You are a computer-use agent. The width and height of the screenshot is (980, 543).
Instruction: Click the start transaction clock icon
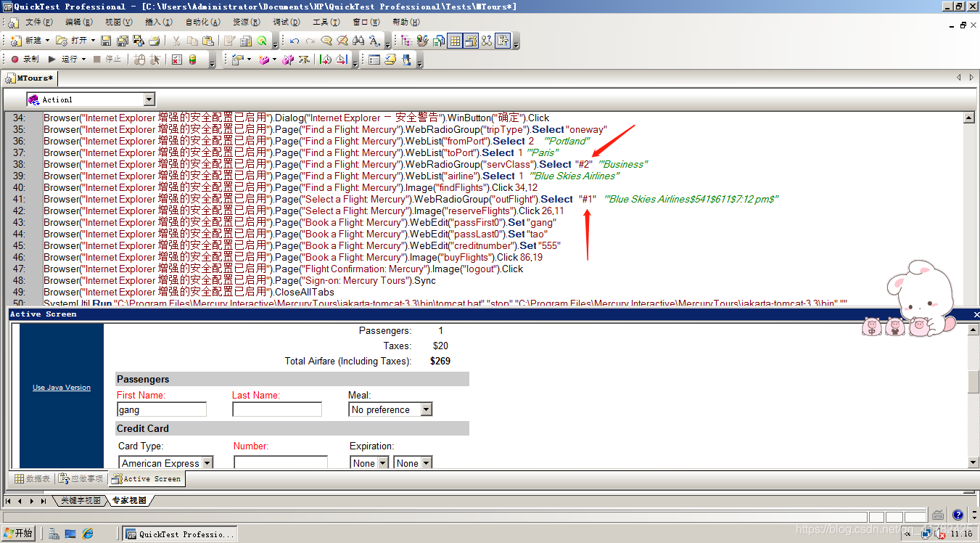click(x=325, y=60)
